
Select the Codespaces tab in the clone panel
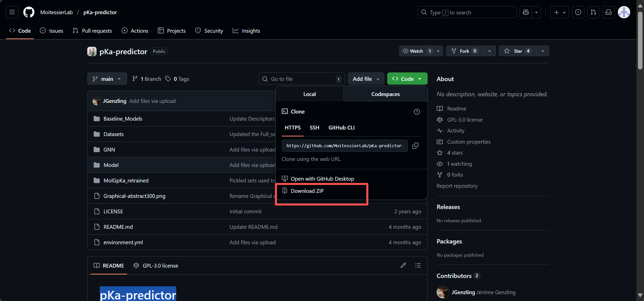pos(386,94)
